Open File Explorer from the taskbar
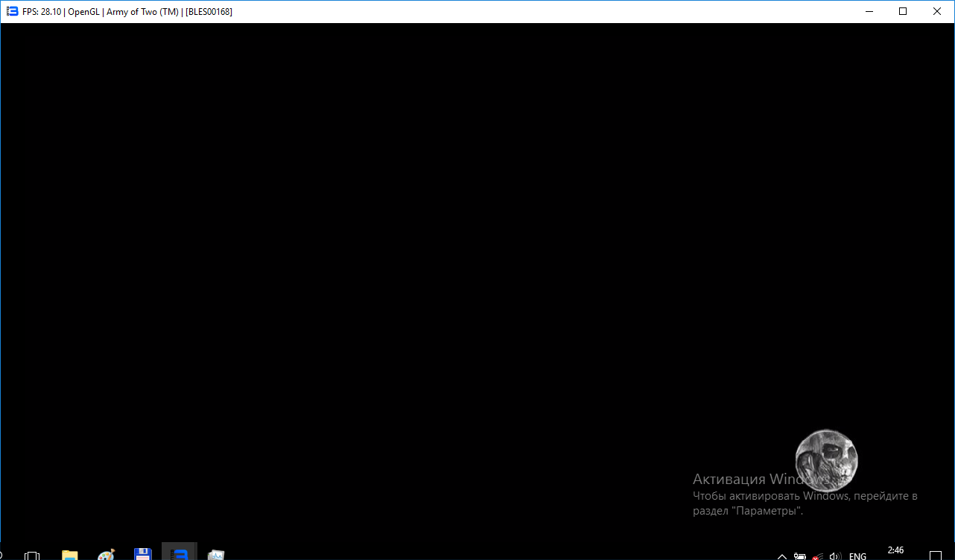Screen dimensions: 955x560 (x=69, y=555)
